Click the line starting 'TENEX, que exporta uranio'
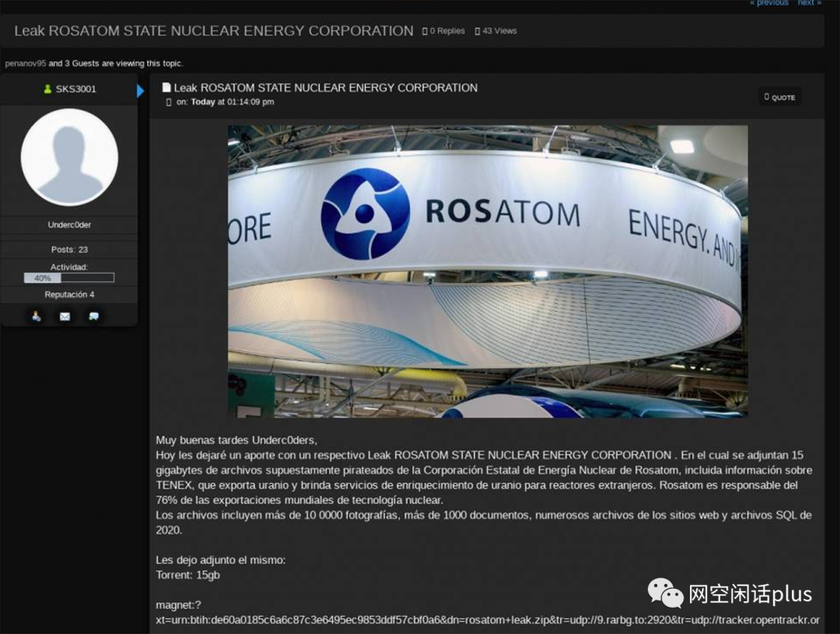The width and height of the screenshot is (840, 634). [477, 485]
